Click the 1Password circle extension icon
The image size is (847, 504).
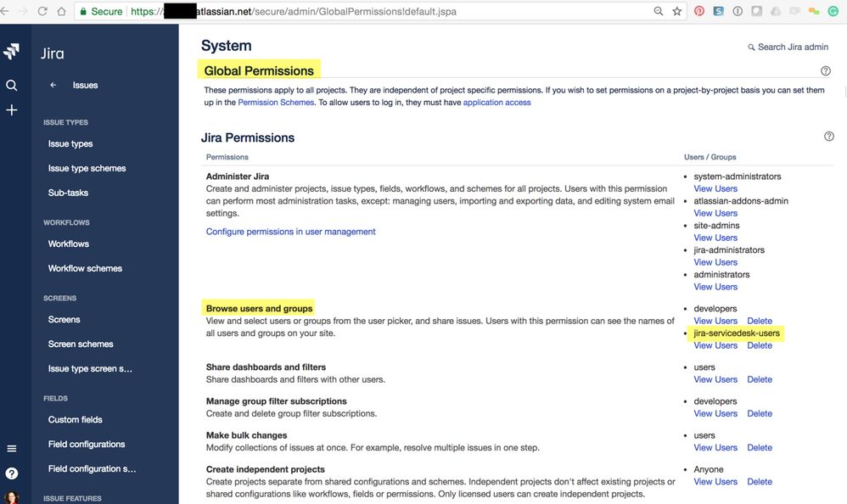coord(738,11)
